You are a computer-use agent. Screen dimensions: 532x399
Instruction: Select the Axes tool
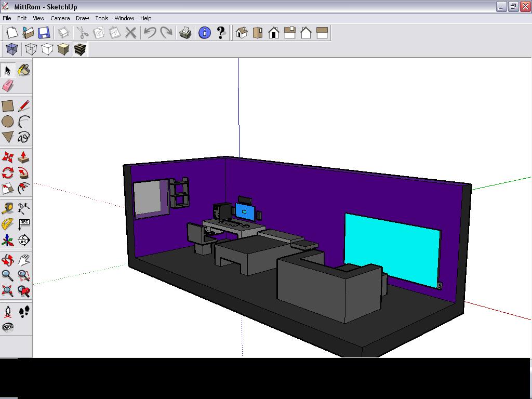(x=8, y=240)
